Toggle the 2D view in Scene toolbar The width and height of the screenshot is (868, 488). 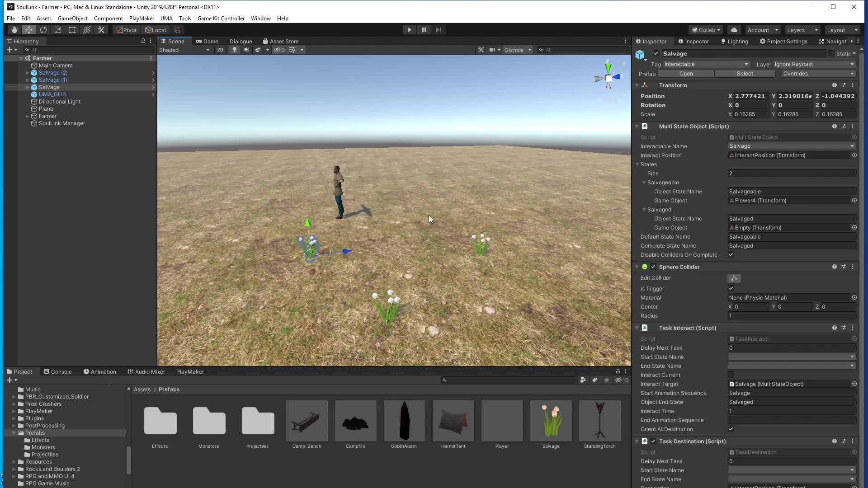[220, 50]
